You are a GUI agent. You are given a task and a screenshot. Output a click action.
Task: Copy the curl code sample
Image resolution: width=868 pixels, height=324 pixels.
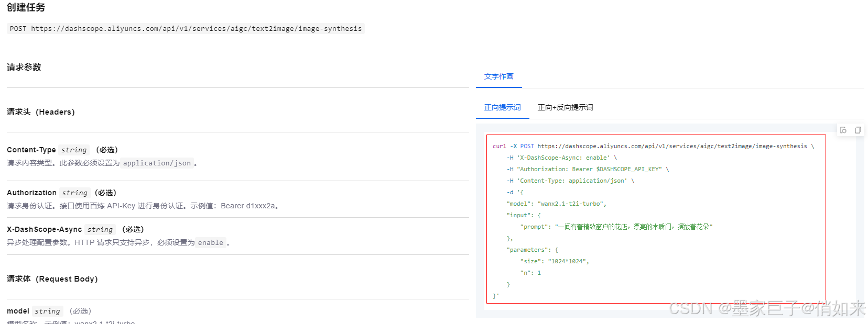(x=858, y=130)
